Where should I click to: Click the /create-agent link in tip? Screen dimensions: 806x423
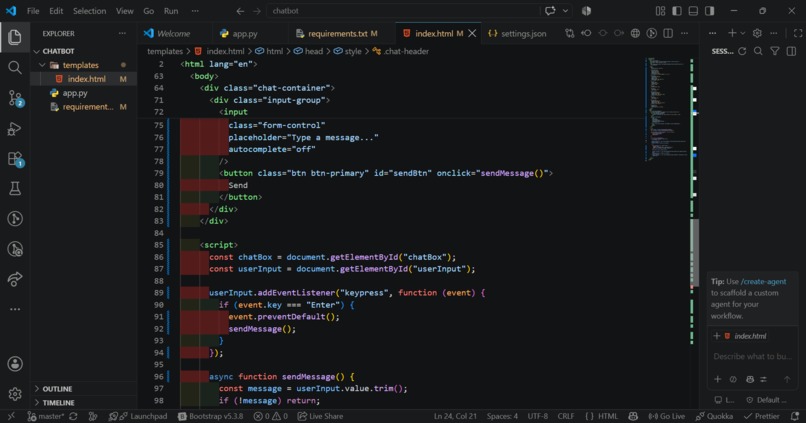(x=763, y=281)
